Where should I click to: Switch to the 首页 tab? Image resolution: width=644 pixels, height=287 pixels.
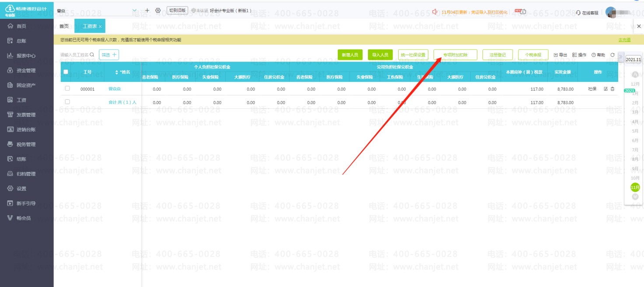click(x=64, y=26)
